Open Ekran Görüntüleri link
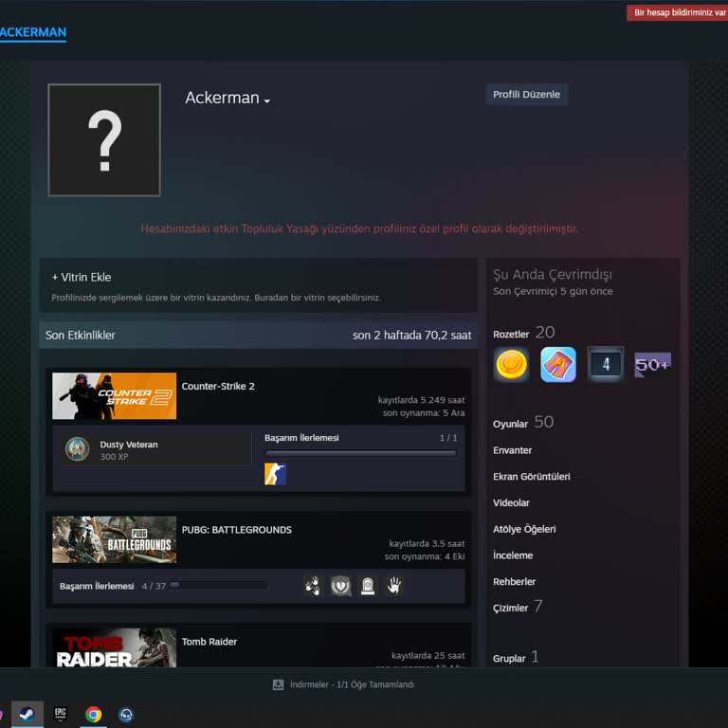 (532, 477)
